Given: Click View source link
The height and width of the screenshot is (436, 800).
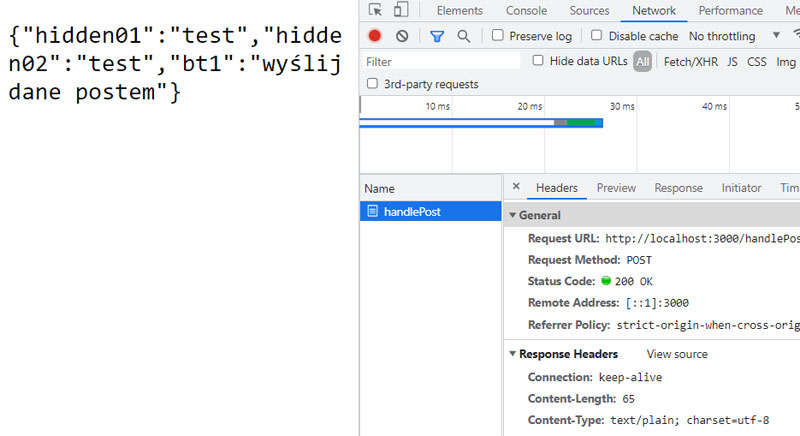Looking at the screenshot, I should click(x=677, y=354).
